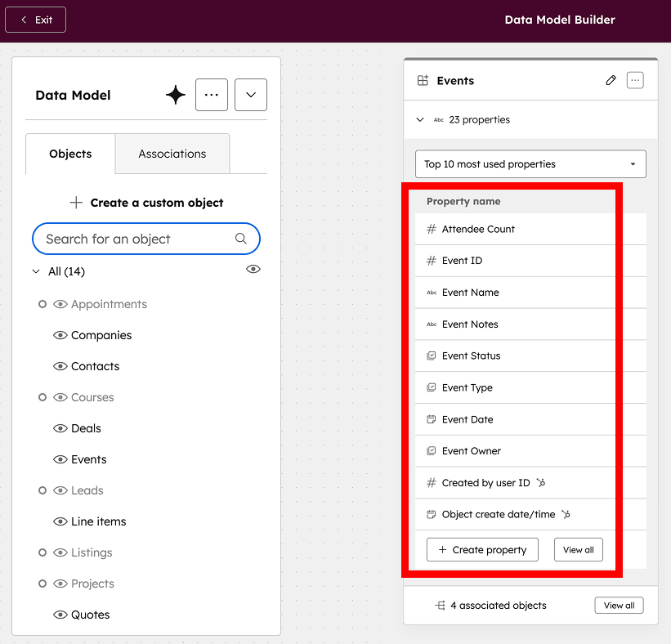This screenshot has height=644, width=671.
Task: Switch to the Associations tab
Action: coord(172,154)
